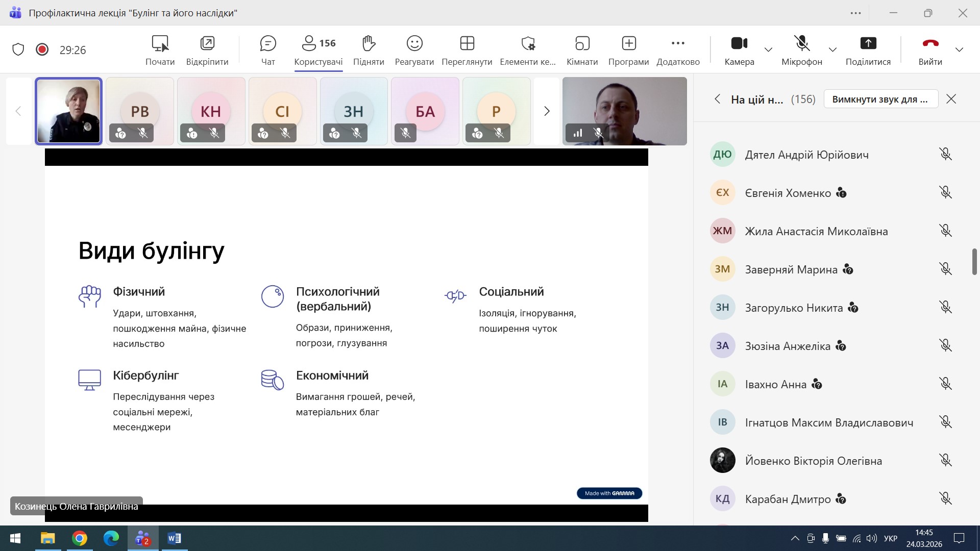Click the Share screen icon
This screenshot has width=980, height=551.
[x=868, y=44]
